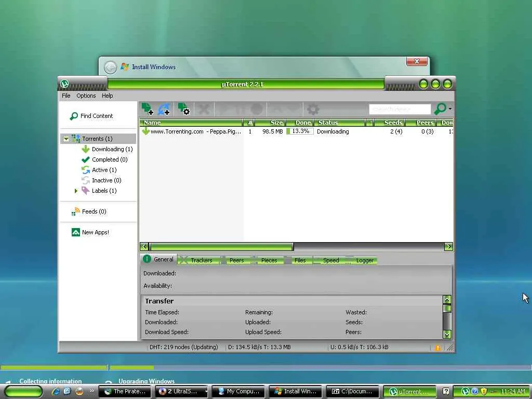Click the green Downloading arrow icon

tap(86, 149)
